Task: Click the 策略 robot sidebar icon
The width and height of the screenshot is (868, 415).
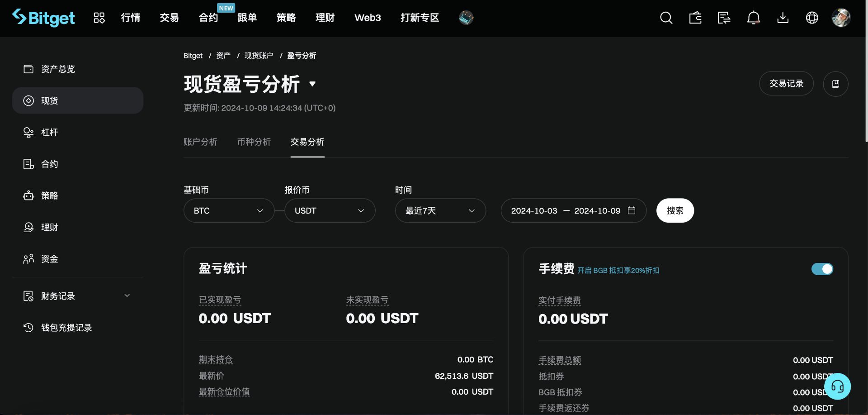Action: (x=28, y=196)
